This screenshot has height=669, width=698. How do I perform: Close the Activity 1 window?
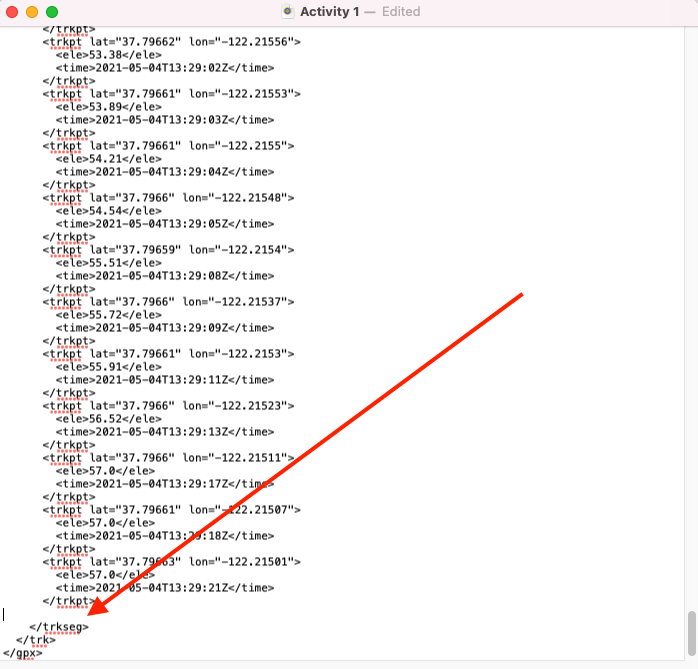coord(12,12)
